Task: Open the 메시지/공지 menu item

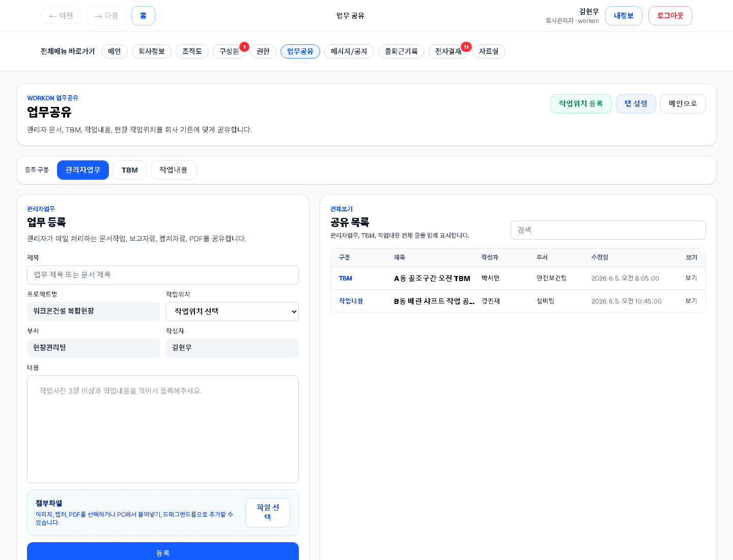Action: pyautogui.click(x=349, y=51)
